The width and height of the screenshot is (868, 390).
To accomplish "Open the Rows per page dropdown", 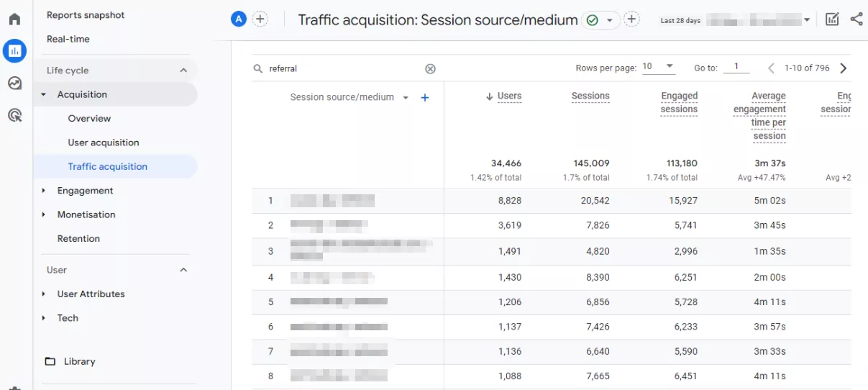I will [x=658, y=67].
